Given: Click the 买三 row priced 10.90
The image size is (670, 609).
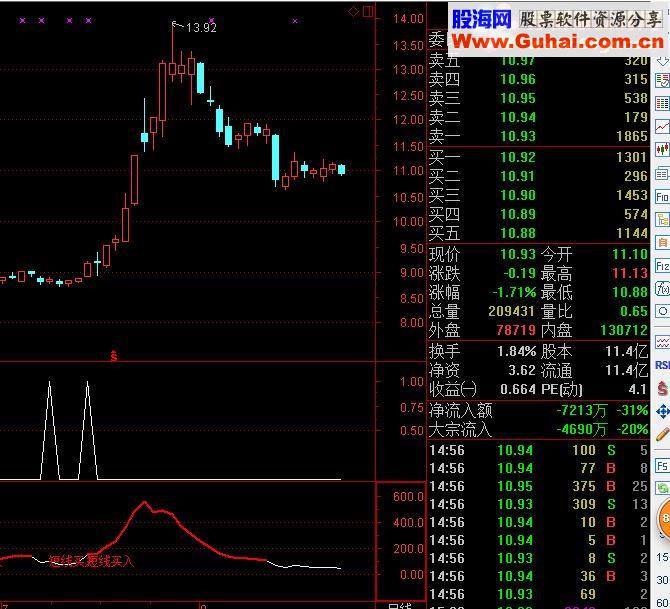Looking at the screenshot, I should coord(538,195).
